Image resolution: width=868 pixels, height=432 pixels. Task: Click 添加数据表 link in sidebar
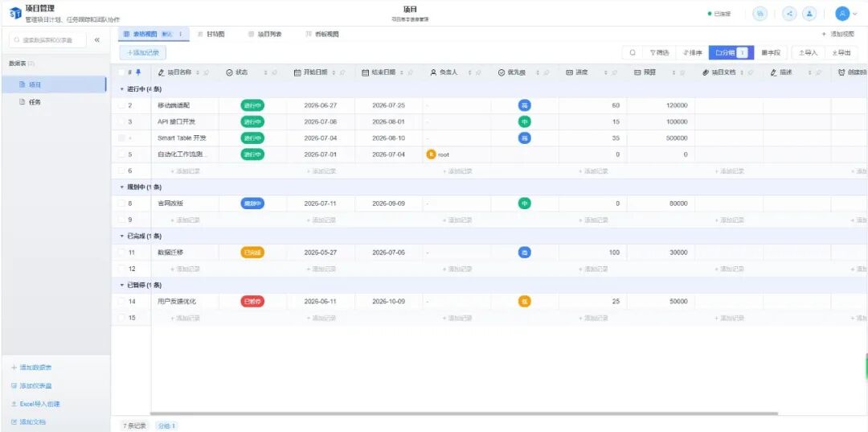pyautogui.click(x=32, y=368)
